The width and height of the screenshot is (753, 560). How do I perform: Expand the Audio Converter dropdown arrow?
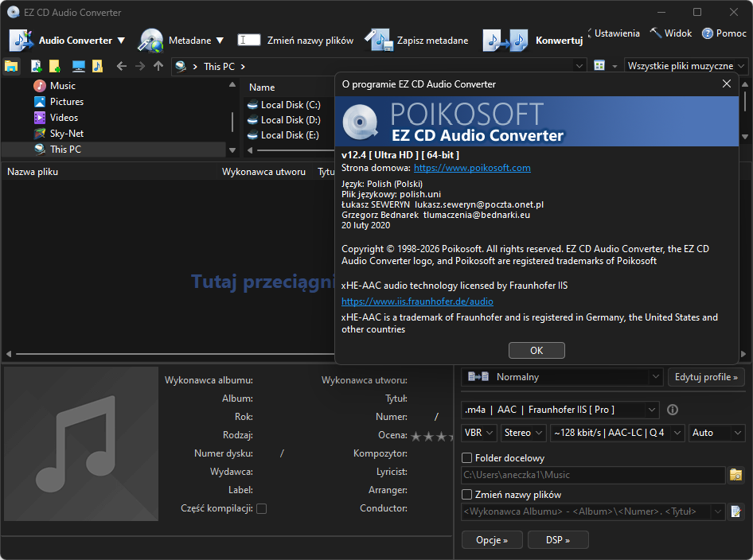pyautogui.click(x=121, y=41)
